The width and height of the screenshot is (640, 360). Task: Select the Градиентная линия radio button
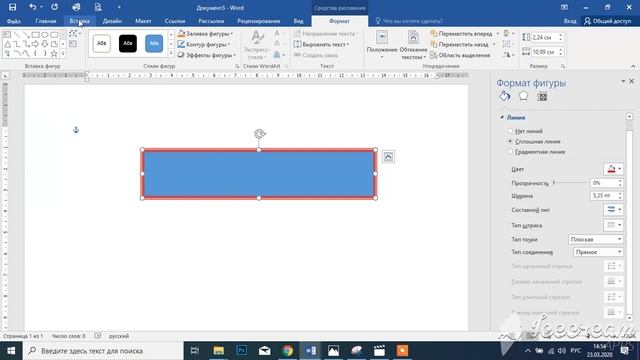coord(510,151)
